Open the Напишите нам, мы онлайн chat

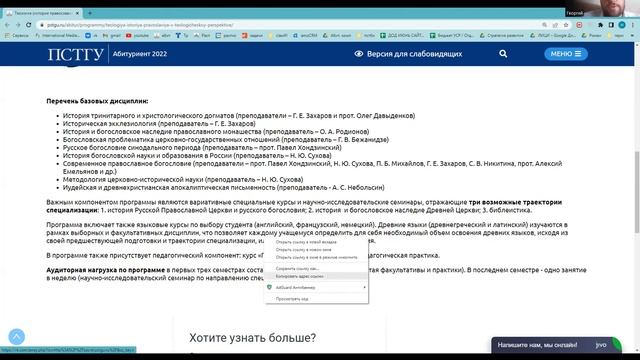[556, 345]
